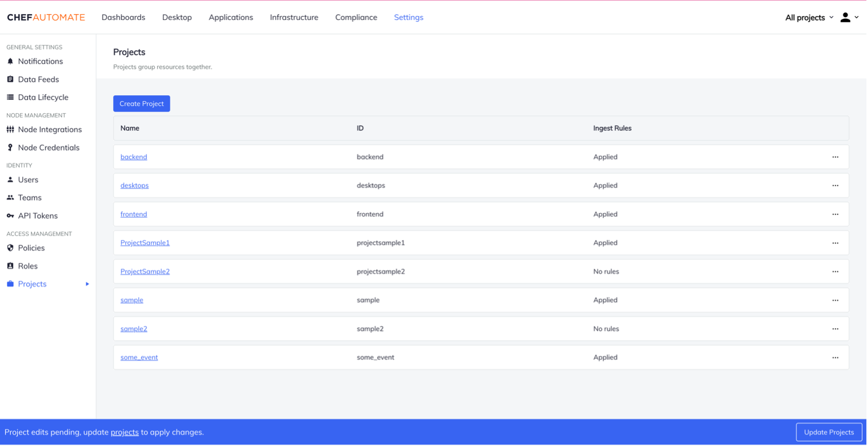Click the Policies shield icon

click(10, 248)
